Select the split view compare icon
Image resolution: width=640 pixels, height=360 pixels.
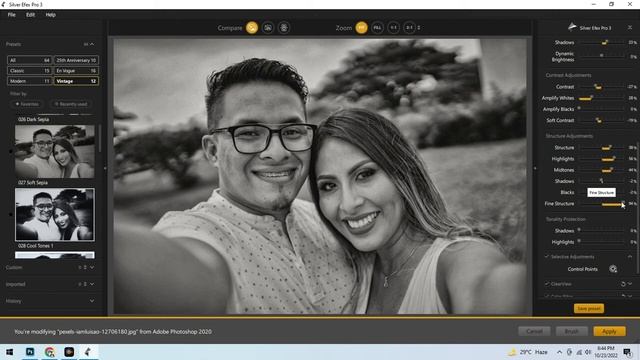tap(268, 28)
